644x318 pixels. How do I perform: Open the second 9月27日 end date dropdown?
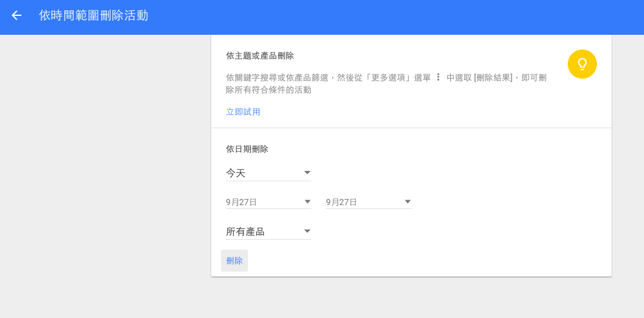369,202
